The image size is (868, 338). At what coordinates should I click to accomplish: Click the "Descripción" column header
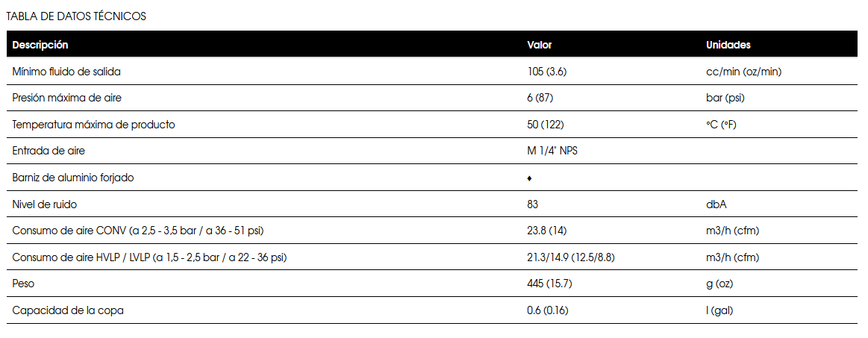coord(40,45)
